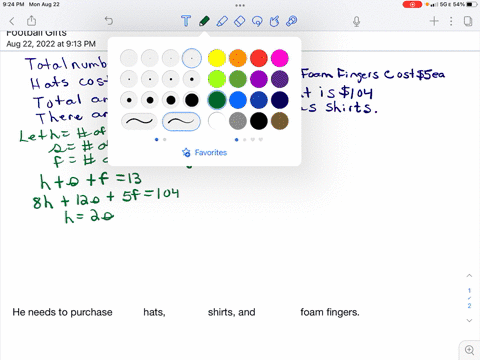Open the page view icon
480x360 pixels.
468,21
